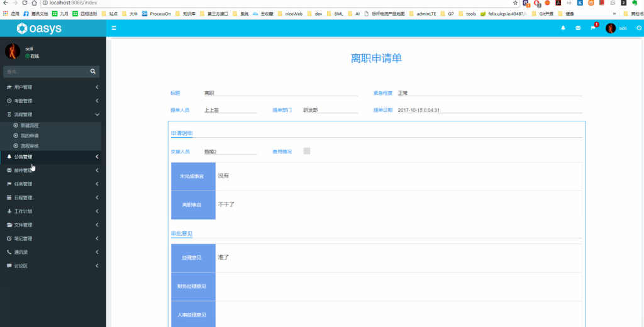The width and height of the screenshot is (644, 327).
Task: Click the 工作计划 icon in the sidebar
Action: 9,211
